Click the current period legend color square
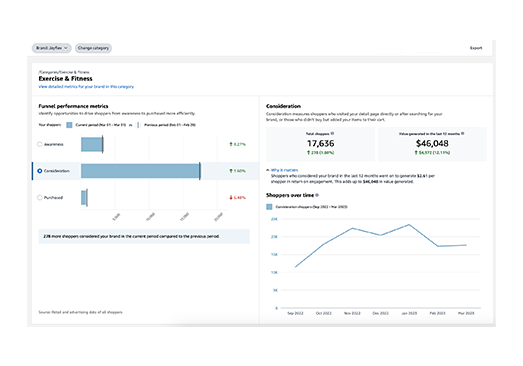The width and height of the screenshot is (523, 366). (69, 125)
